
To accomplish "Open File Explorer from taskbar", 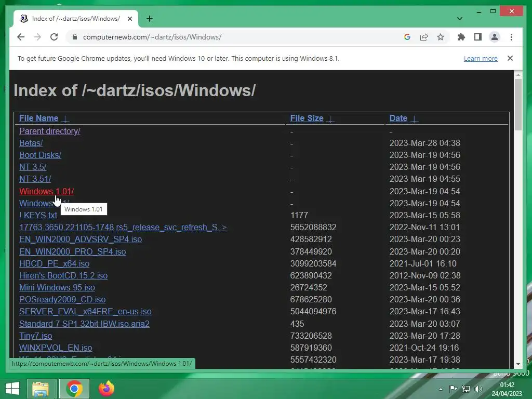I will [41, 389].
